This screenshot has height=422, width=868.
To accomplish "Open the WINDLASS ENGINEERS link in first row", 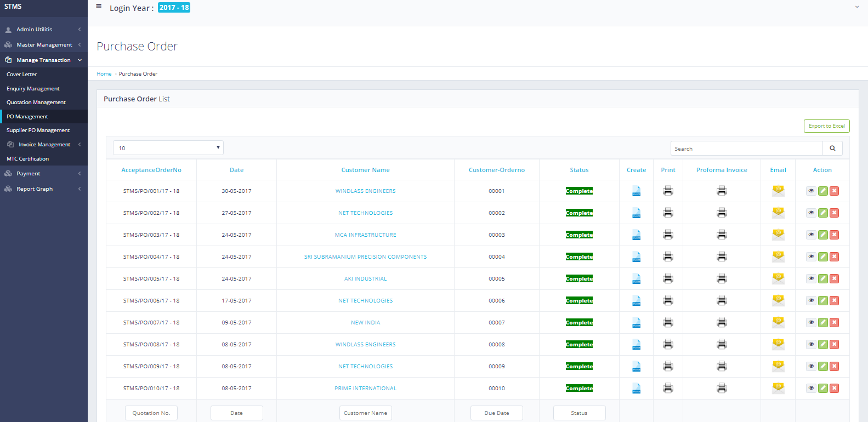I will (365, 191).
